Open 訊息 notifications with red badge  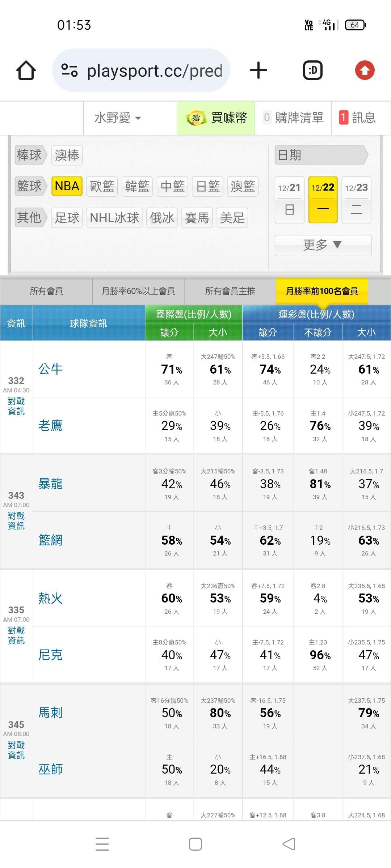pyautogui.click(x=358, y=118)
